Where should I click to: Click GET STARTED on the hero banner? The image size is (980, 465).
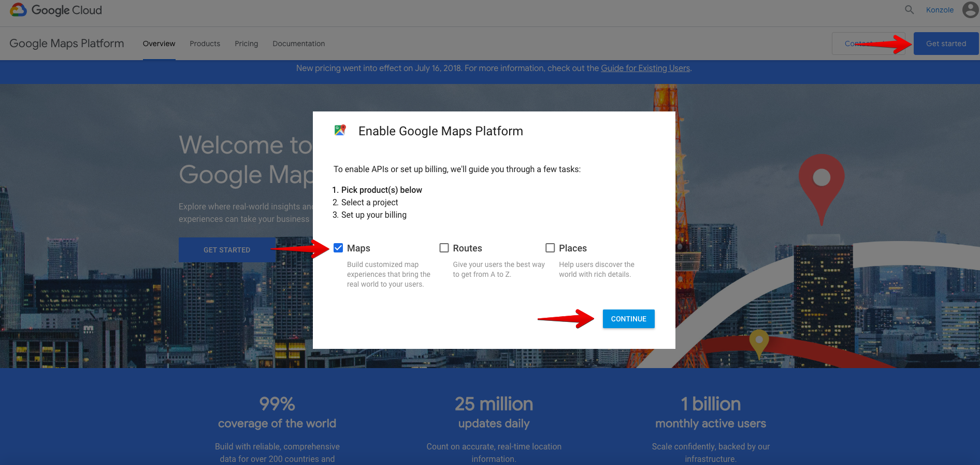(227, 250)
